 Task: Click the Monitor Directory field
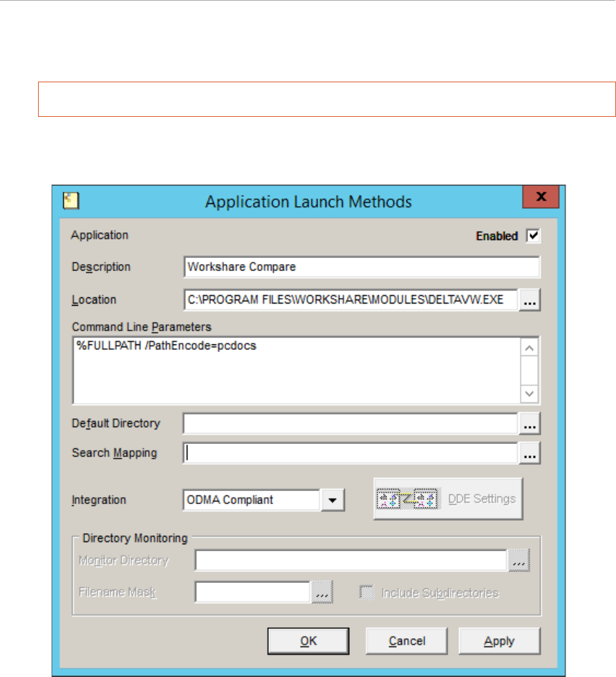click(x=351, y=560)
